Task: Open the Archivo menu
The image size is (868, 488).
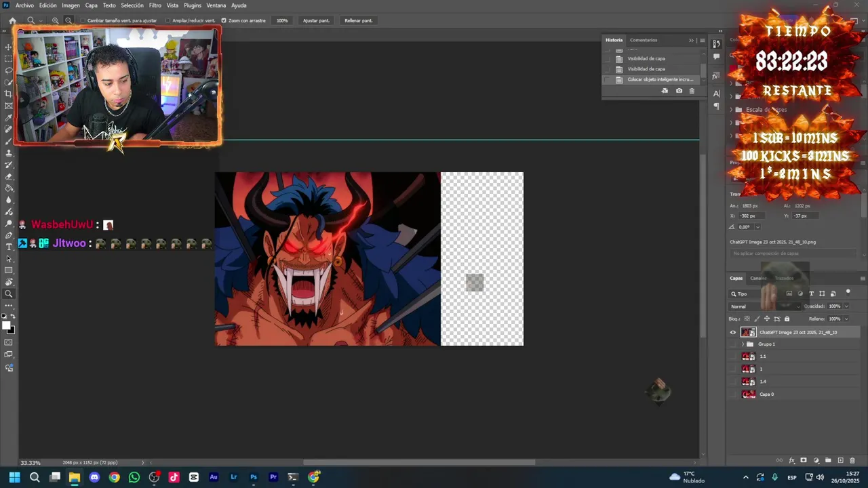Action: tap(24, 5)
